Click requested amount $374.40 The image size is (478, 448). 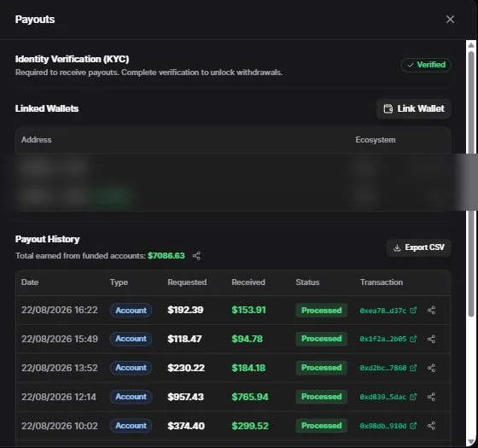pos(186,426)
